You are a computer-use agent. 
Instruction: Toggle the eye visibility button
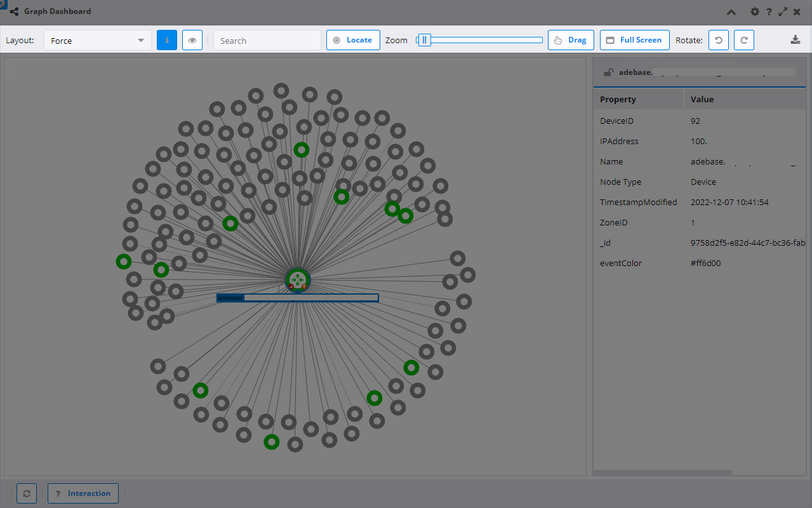[192, 40]
